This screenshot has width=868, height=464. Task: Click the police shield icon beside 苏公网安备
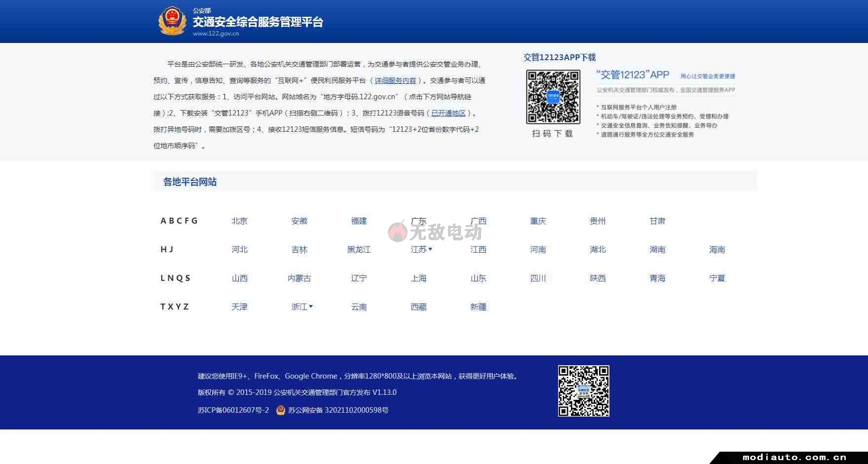click(x=281, y=410)
